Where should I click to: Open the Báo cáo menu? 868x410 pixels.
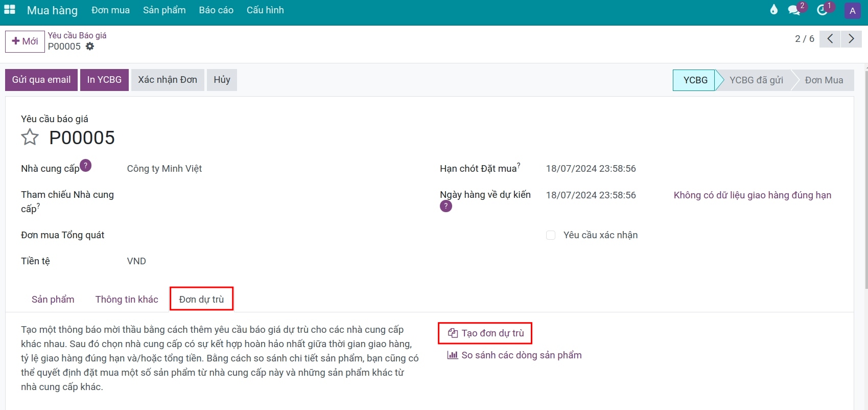pos(216,10)
